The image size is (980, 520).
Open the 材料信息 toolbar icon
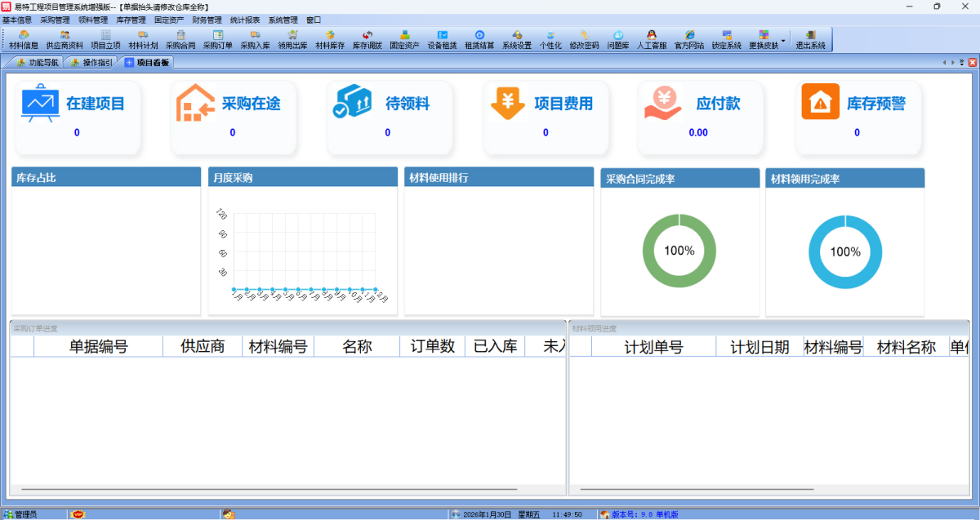pyautogui.click(x=24, y=40)
